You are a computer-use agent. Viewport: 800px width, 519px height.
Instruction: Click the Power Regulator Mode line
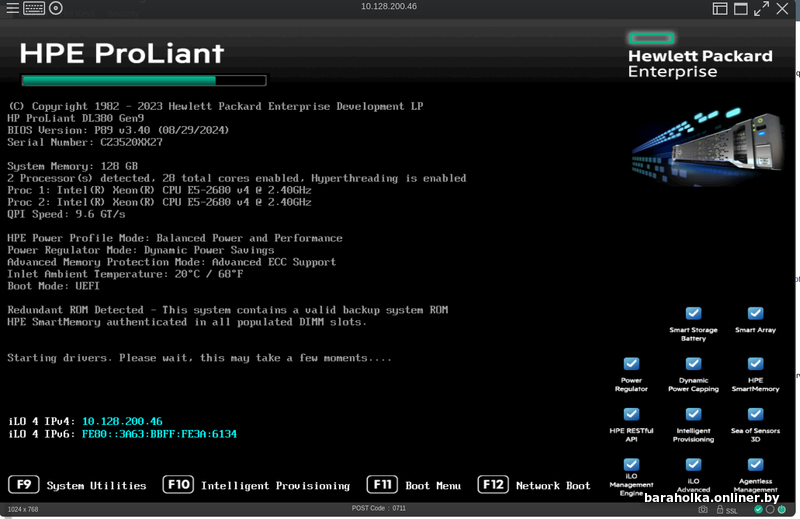(141, 250)
